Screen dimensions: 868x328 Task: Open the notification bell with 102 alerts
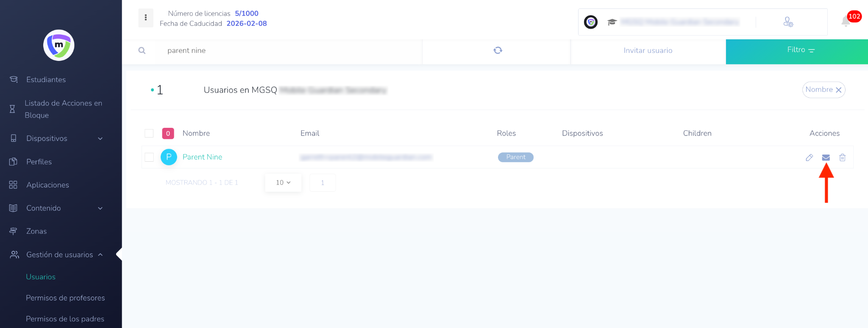click(x=846, y=21)
